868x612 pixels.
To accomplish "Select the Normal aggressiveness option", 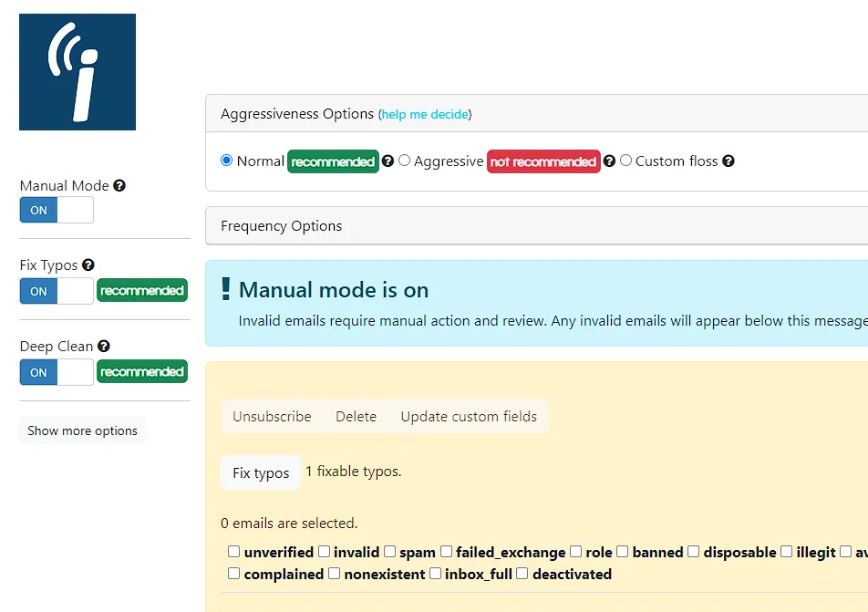I will pyautogui.click(x=226, y=161).
